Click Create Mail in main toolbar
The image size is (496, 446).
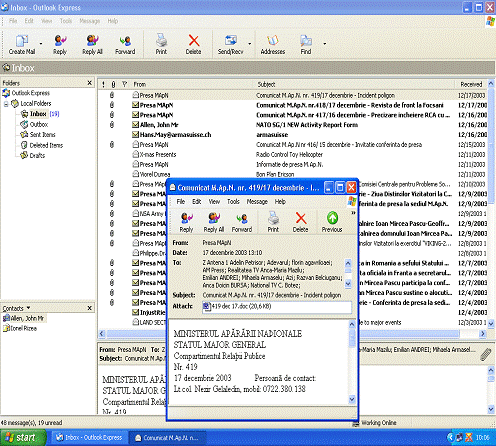click(22, 45)
